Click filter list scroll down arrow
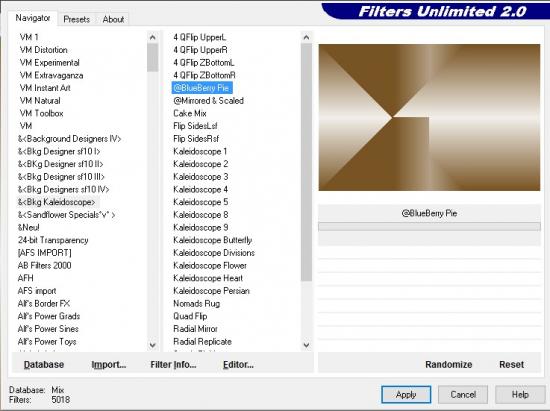Screen dimensions: 550x411 (306, 345)
